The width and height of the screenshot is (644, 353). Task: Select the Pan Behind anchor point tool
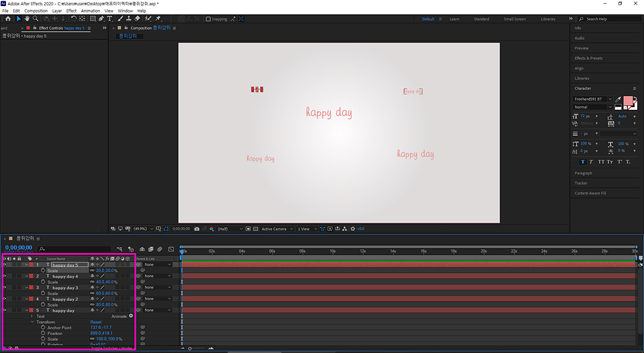(x=82, y=19)
